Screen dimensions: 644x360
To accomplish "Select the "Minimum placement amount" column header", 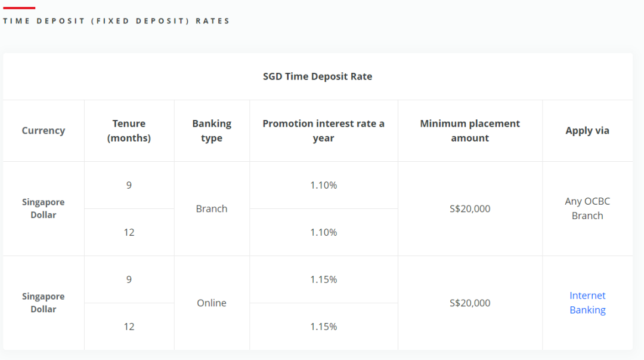I will [470, 131].
